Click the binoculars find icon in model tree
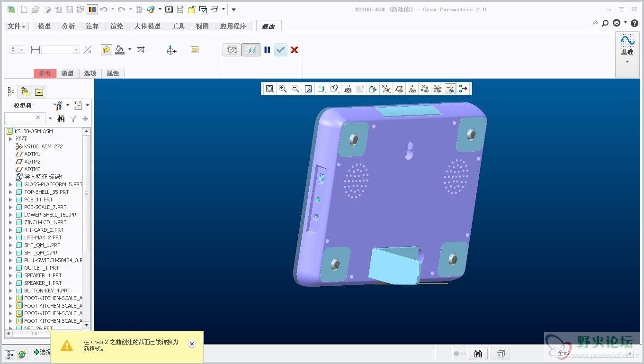The width and height of the screenshot is (644, 364). (x=61, y=118)
